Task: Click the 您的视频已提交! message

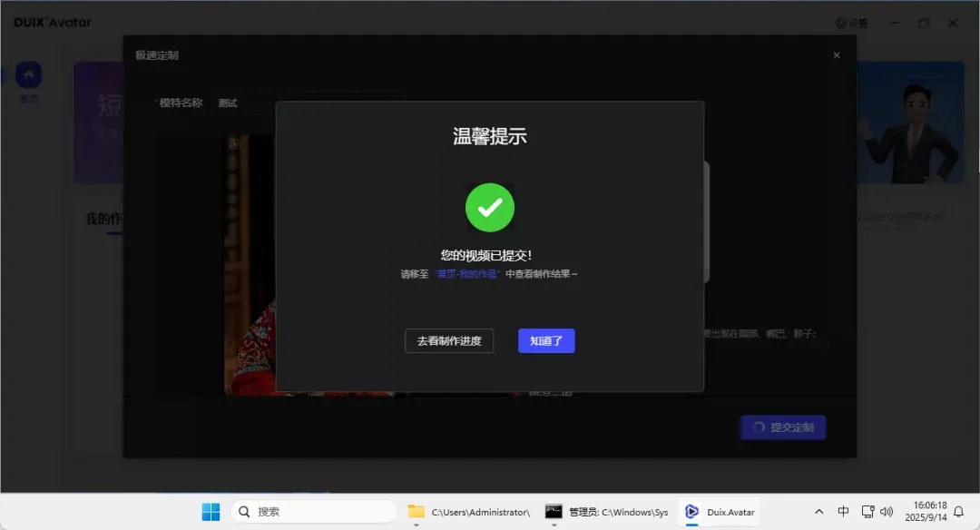Action: (x=486, y=255)
